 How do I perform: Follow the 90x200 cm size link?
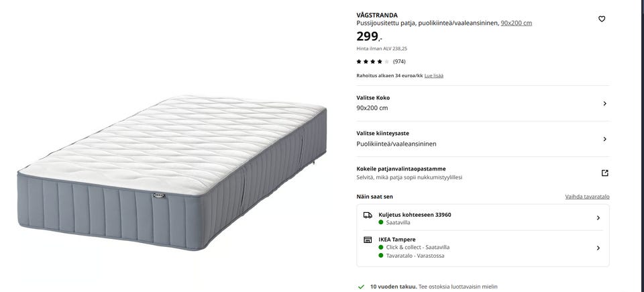click(x=517, y=23)
